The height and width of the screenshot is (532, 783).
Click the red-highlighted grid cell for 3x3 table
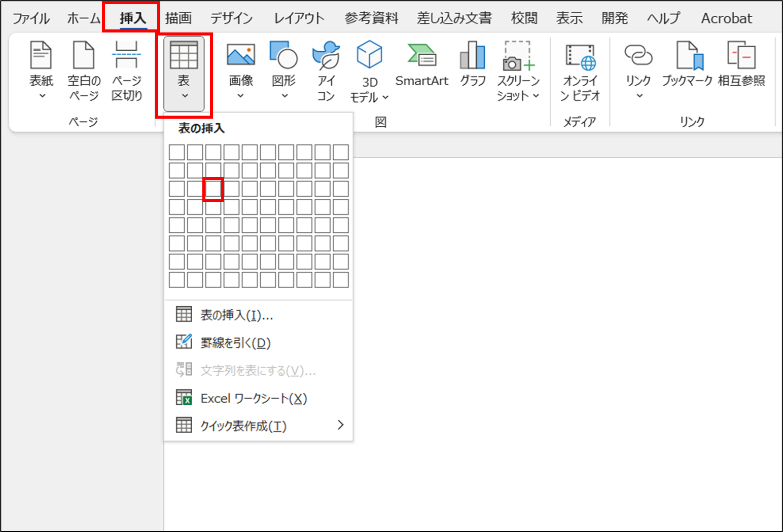213,189
